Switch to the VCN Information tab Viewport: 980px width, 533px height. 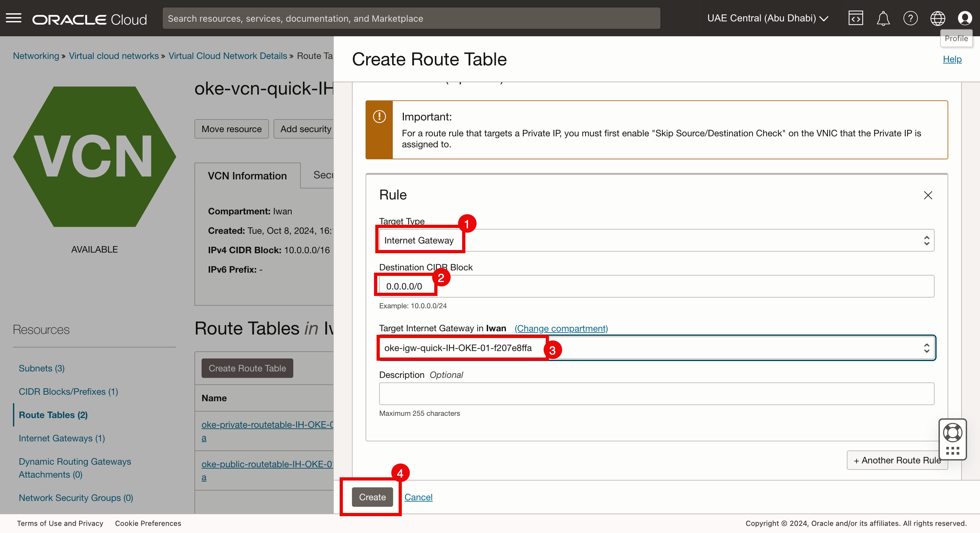coord(247,176)
